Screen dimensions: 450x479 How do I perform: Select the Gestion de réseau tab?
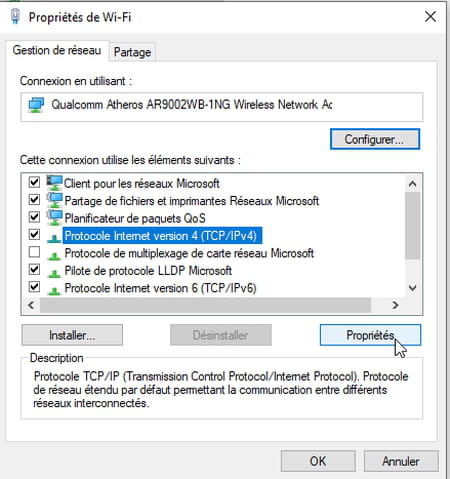coord(57,50)
